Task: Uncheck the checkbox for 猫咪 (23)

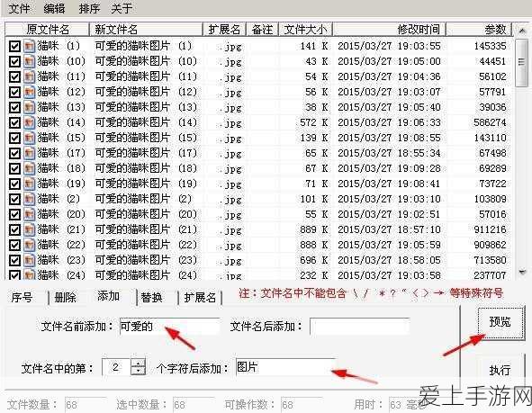Action: (14, 260)
